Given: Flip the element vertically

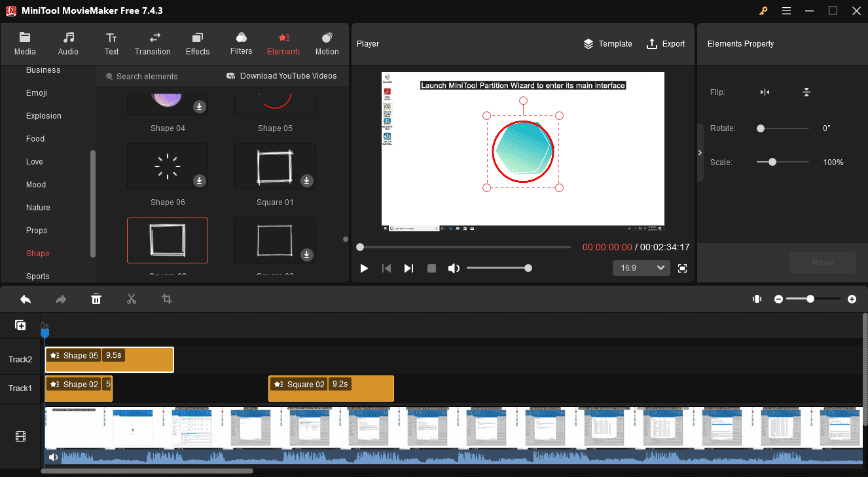Looking at the screenshot, I should [806, 92].
